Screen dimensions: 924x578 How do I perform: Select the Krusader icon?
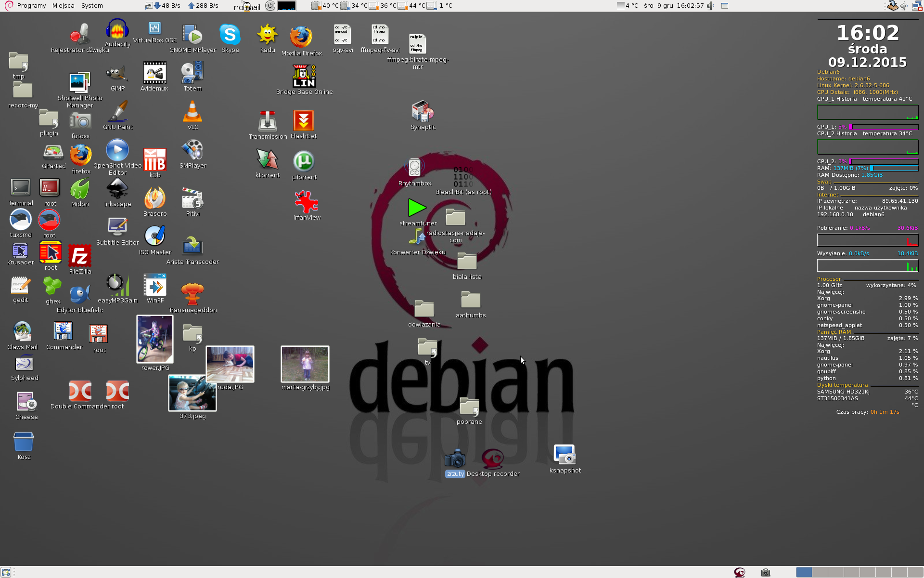tap(20, 250)
